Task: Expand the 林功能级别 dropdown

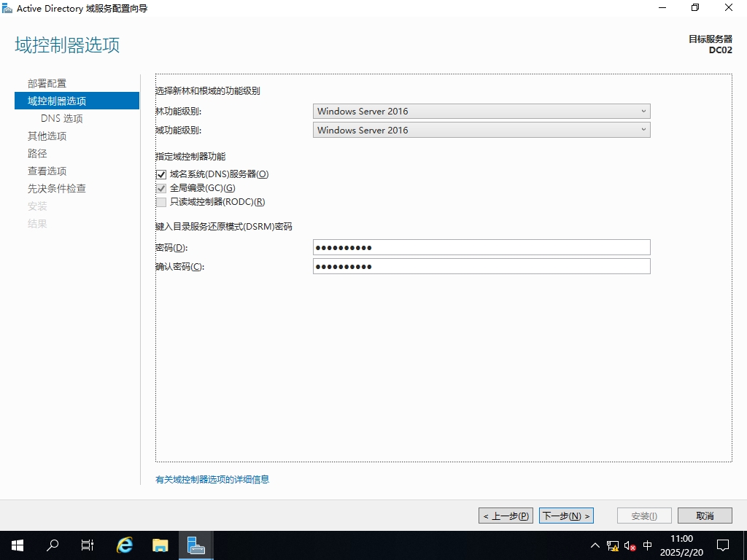Action: click(481, 112)
